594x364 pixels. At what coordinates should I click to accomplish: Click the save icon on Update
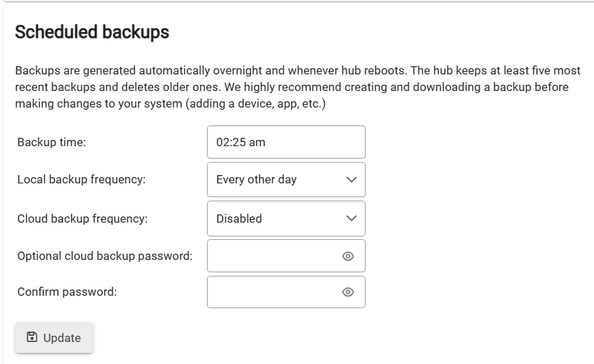tap(32, 337)
